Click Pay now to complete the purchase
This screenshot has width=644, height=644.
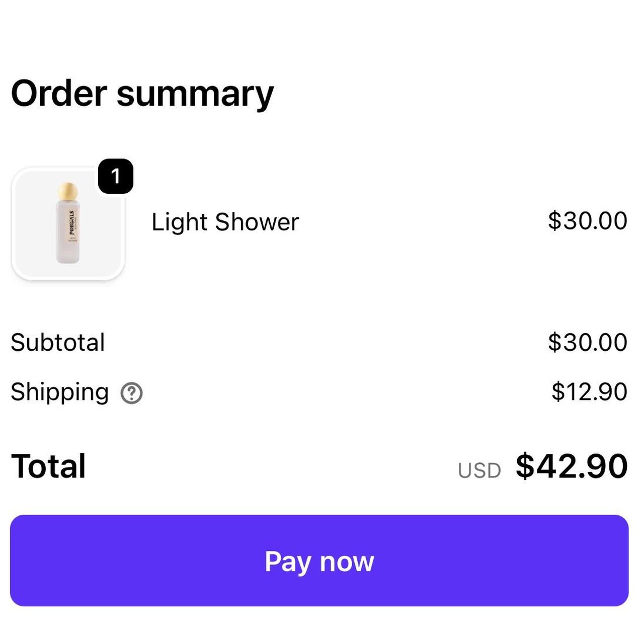319,562
